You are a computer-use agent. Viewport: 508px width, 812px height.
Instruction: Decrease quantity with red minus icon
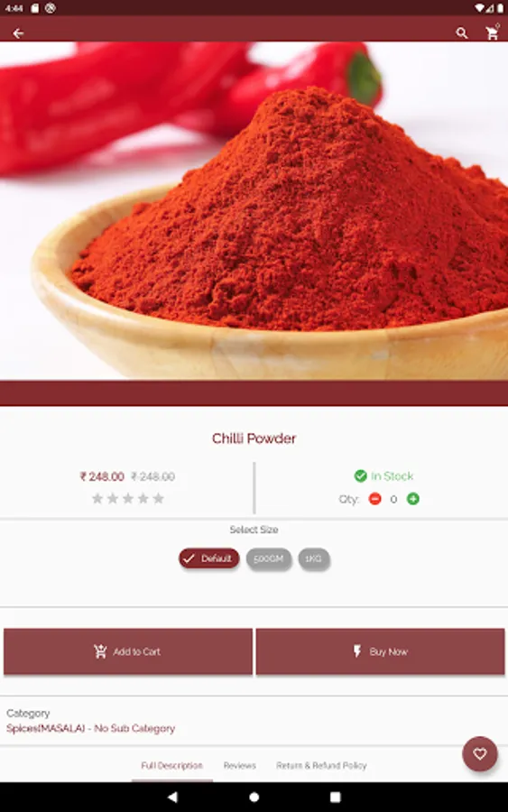tap(375, 499)
